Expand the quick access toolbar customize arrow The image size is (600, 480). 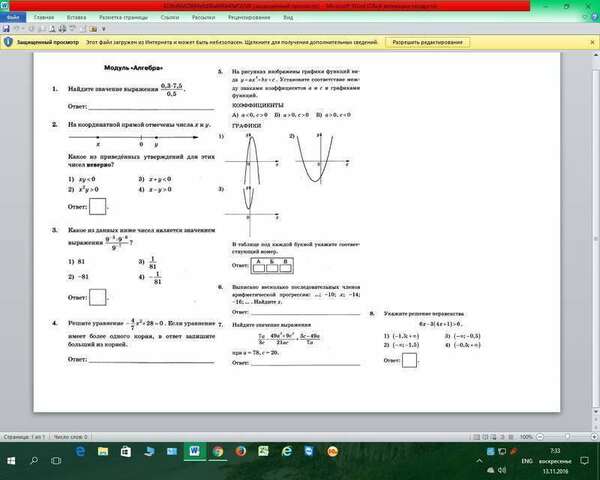(x=103, y=29)
